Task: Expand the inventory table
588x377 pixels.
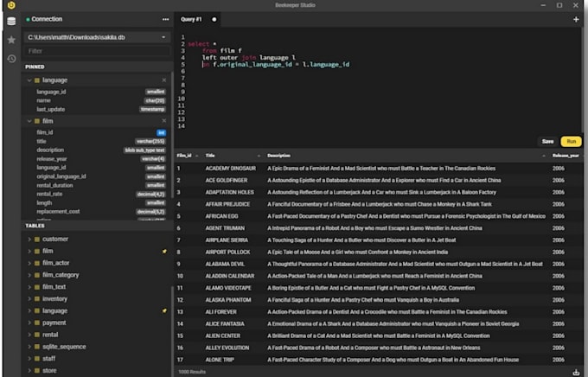Action: pos(29,299)
